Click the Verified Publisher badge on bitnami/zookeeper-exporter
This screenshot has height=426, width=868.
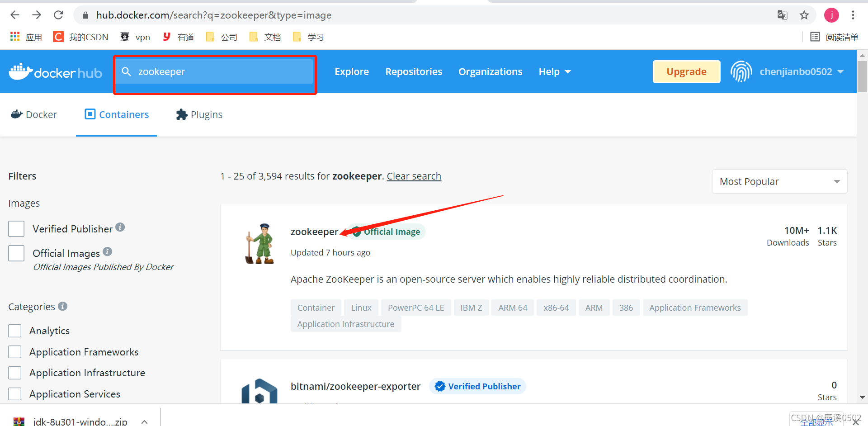(x=477, y=386)
